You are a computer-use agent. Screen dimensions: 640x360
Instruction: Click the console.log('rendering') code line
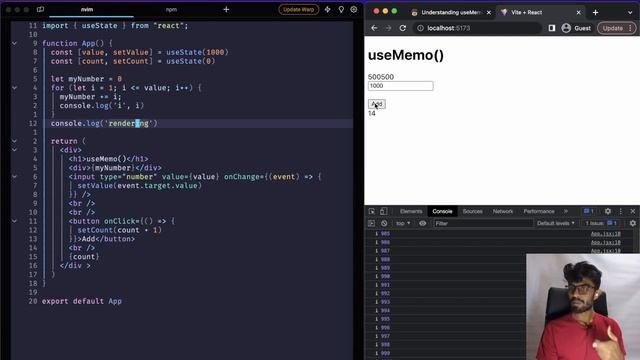(x=104, y=123)
